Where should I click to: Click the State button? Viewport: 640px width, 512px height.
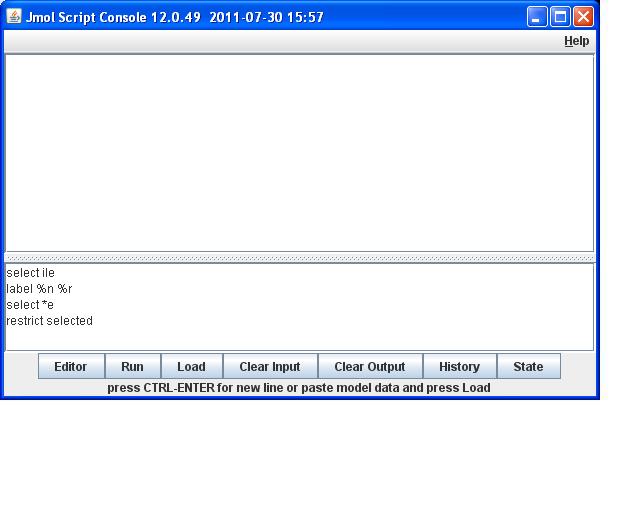[528, 367]
